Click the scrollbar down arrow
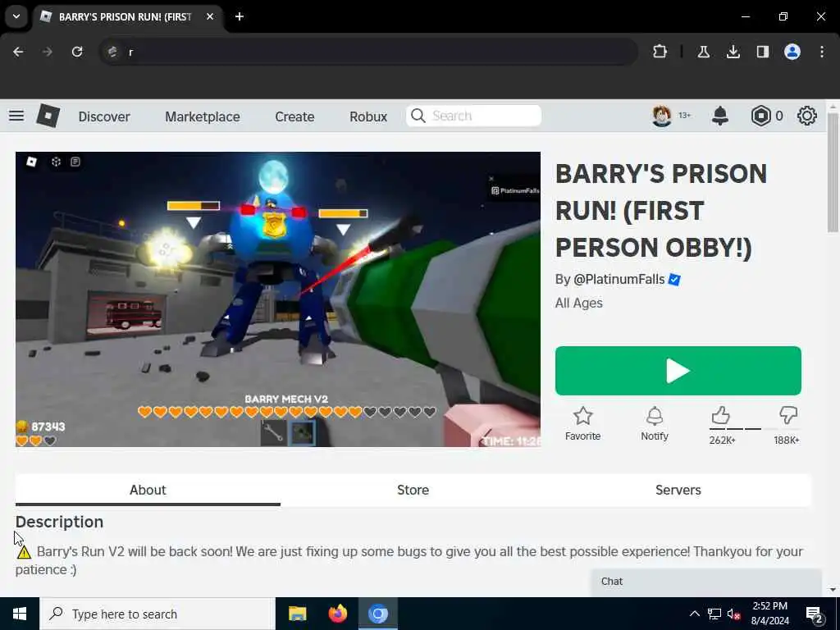 click(833, 590)
